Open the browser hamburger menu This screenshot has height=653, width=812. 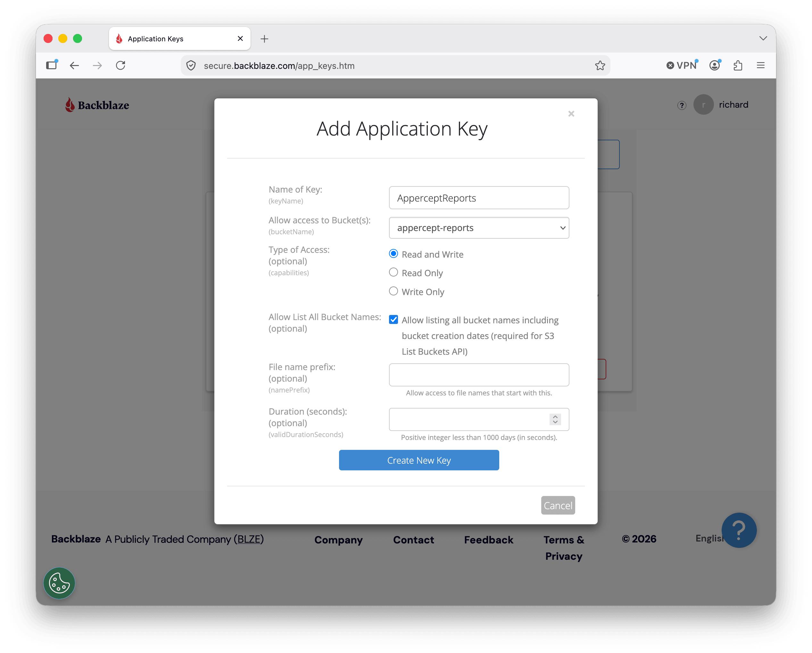point(760,66)
